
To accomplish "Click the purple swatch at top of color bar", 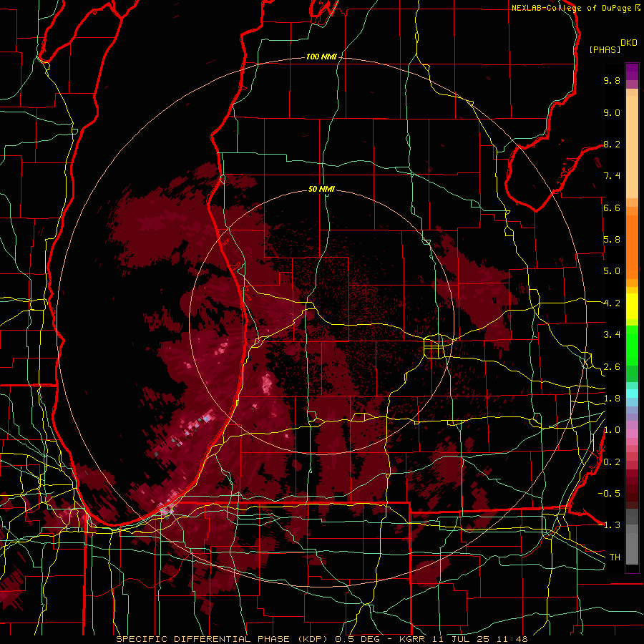I will (x=632, y=72).
